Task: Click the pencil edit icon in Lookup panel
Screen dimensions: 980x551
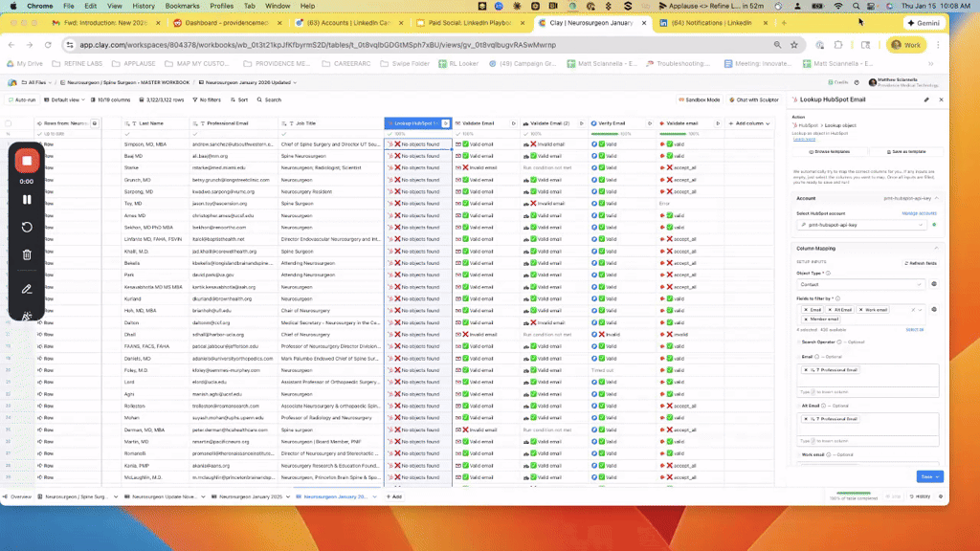Action: 925,99
